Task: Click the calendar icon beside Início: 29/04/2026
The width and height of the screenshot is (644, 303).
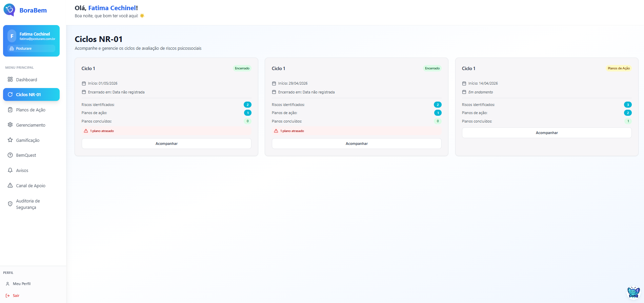Action: click(274, 83)
